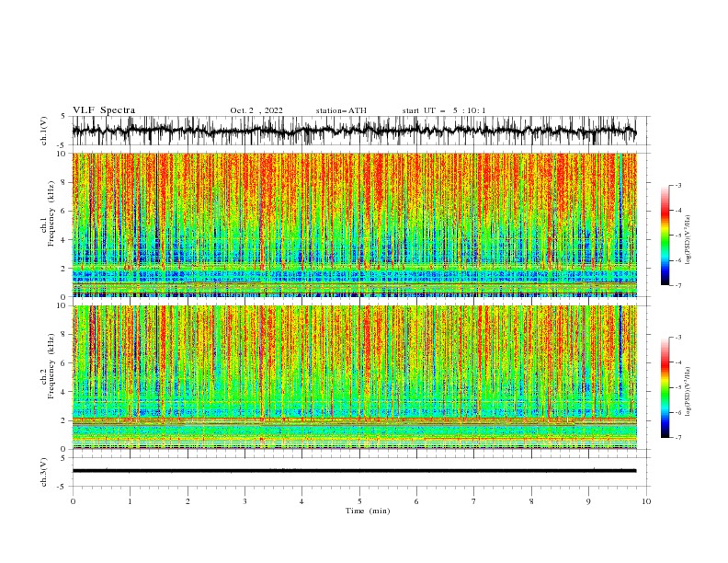Click the "ch.1(V)" axis label
The image size is (728, 563).
coord(44,131)
